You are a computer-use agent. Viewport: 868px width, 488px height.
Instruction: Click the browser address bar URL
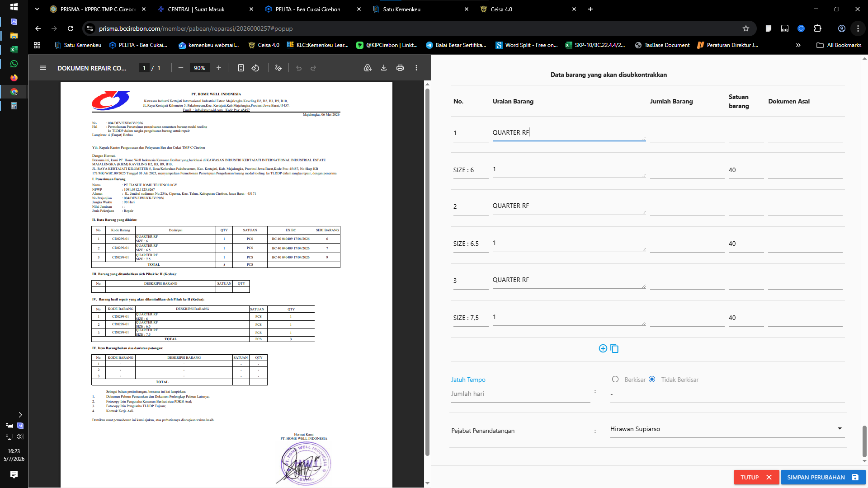196,28
